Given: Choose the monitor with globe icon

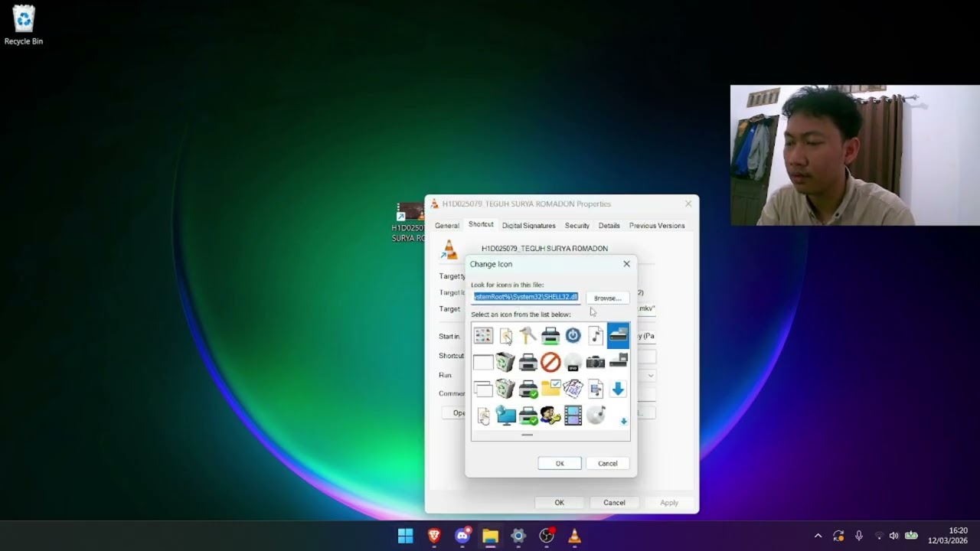Looking at the screenshot, I should tap(505, 416).
